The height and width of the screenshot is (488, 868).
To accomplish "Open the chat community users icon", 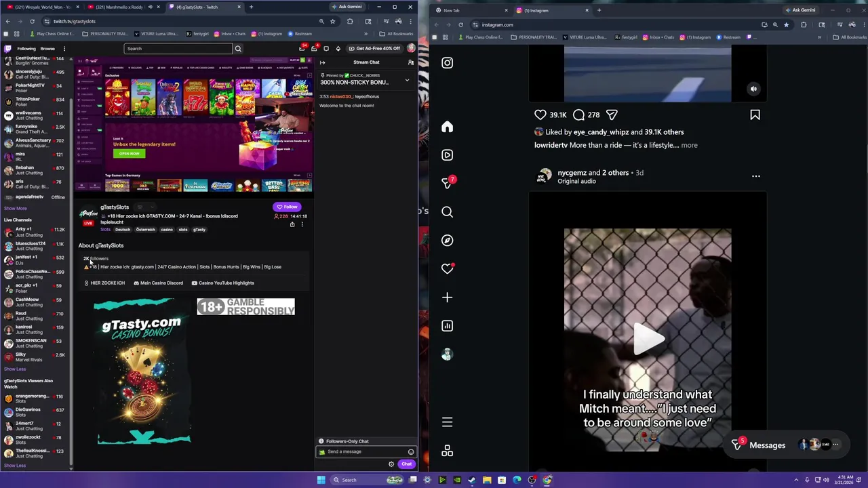I will tap(410, 62).
